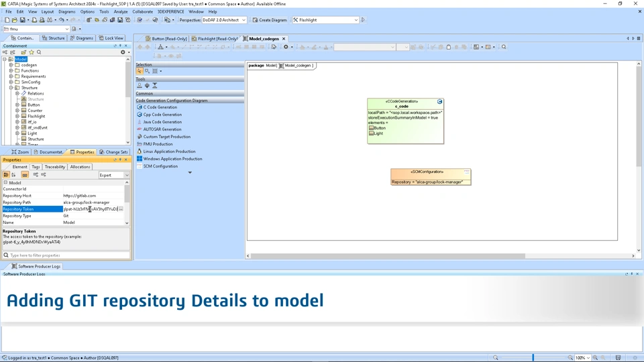Toggle categorized view in Properties toolbar

[6, 175]
